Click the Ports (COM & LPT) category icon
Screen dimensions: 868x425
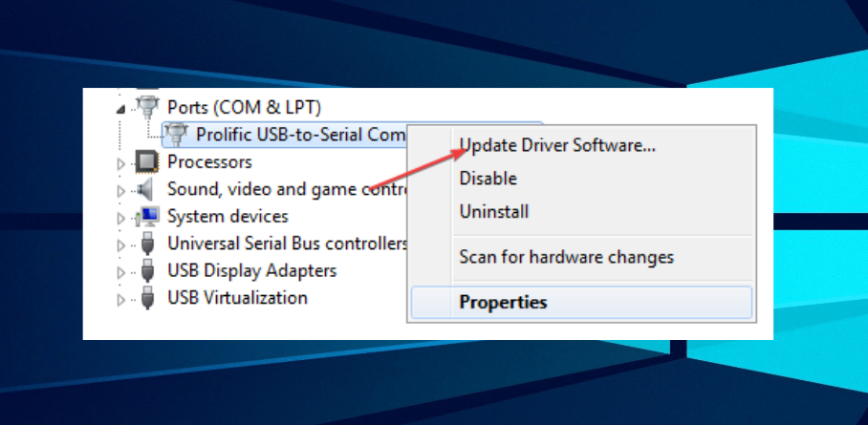tap(147, 106)
